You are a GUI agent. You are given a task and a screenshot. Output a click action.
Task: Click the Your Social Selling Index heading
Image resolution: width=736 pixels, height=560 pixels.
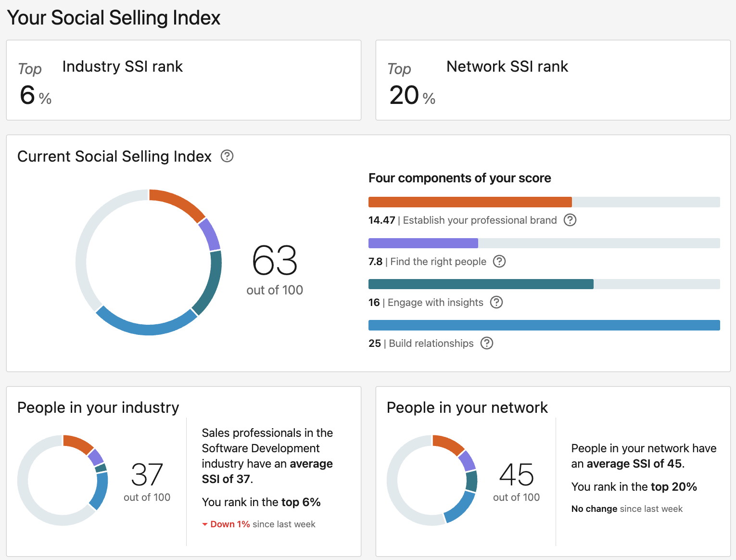[114, 17]
